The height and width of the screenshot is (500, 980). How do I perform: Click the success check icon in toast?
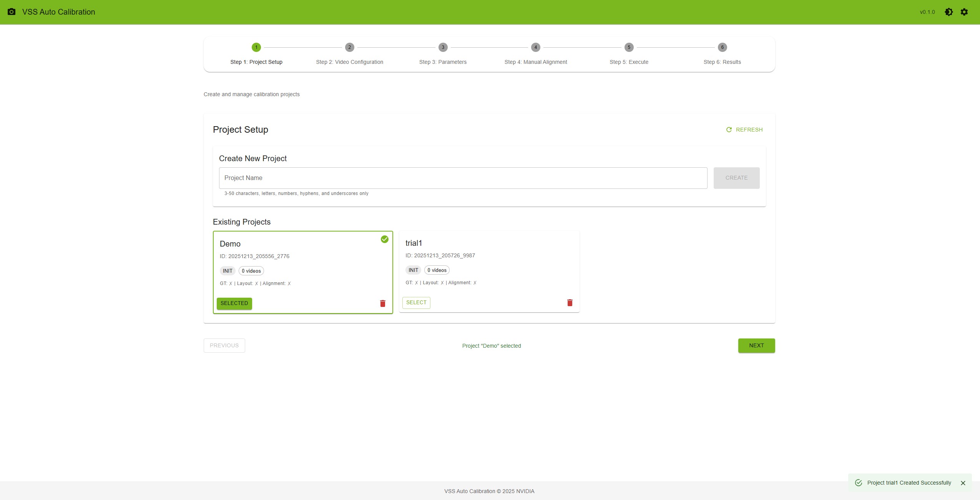point(858,483)
